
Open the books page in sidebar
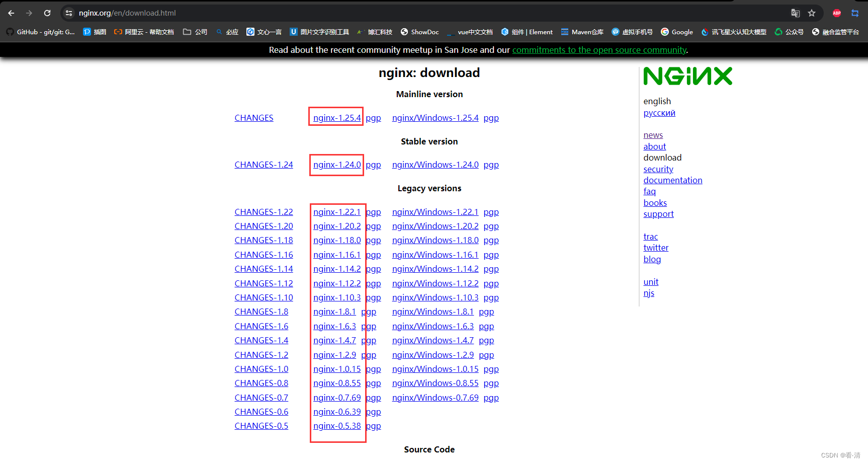tap(655, 203)
